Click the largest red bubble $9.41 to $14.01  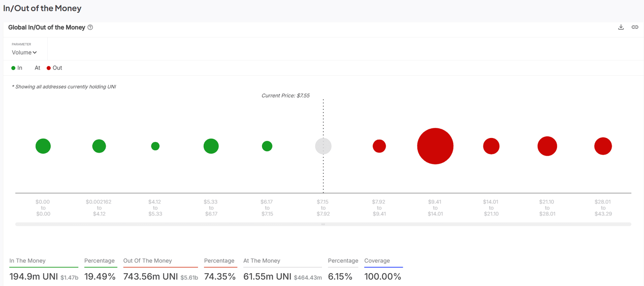click(x=435, y=146)
